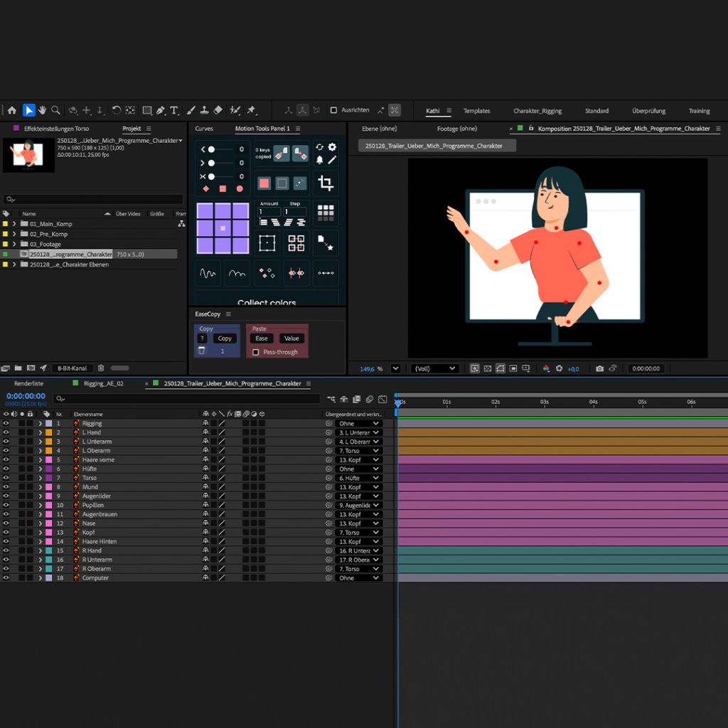Activate the Type text tool
728x728 pixels.
click(174, 110)
